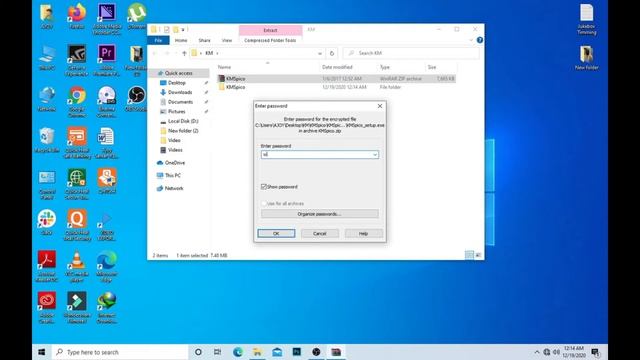Click Cancel in password dialog

click(320, 233)
